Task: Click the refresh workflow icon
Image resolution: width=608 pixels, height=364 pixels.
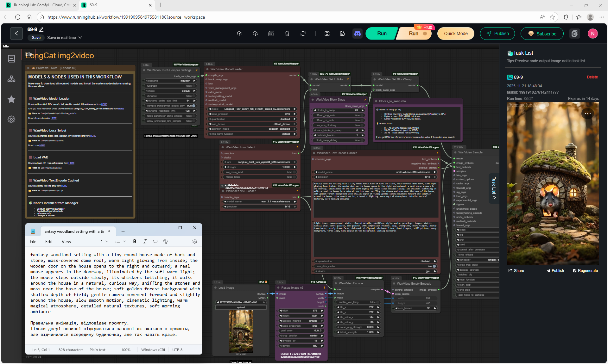Action: 303,34
